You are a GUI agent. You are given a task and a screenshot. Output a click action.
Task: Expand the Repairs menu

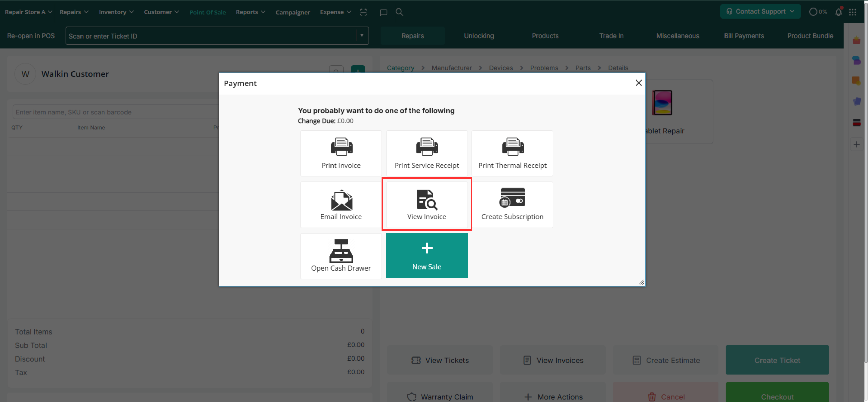(x=74, y=12)
